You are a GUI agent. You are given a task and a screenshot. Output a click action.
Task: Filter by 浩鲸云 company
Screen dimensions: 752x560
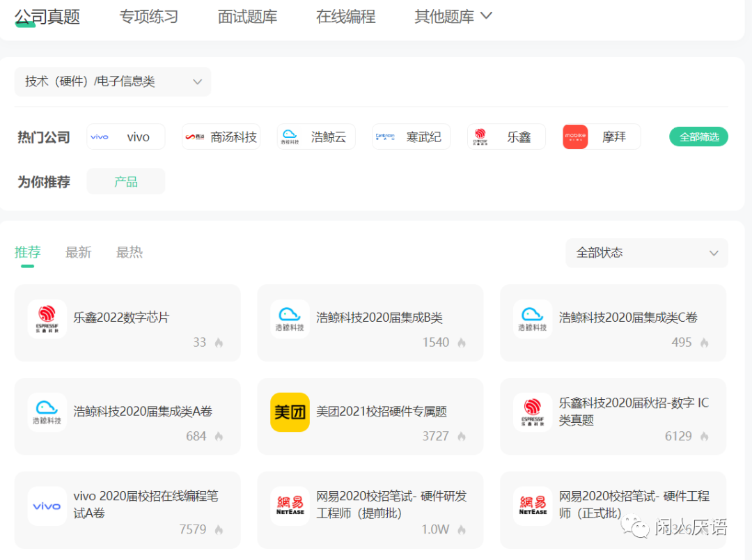(329, 137)
